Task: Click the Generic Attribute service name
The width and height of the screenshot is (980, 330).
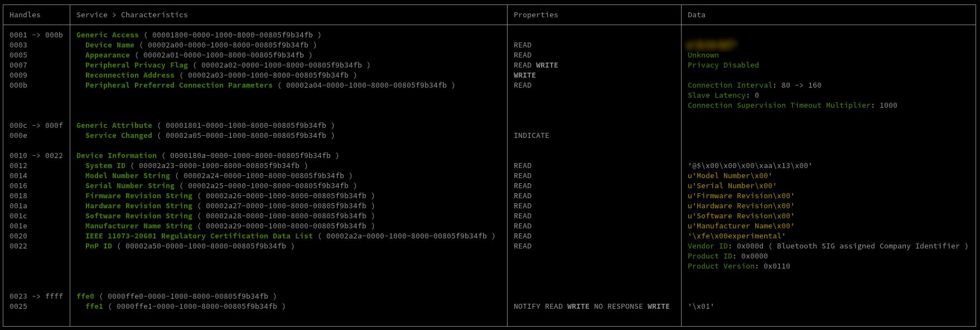Action: (114, 126)
